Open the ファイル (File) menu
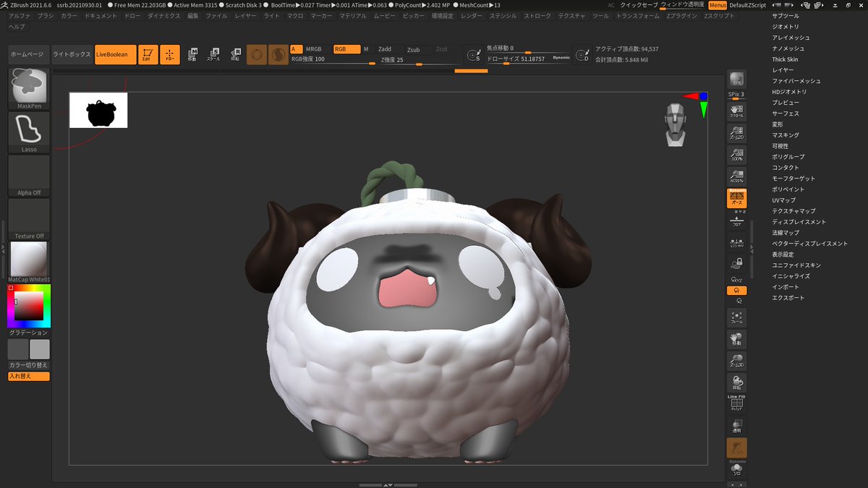 [216, 15]
